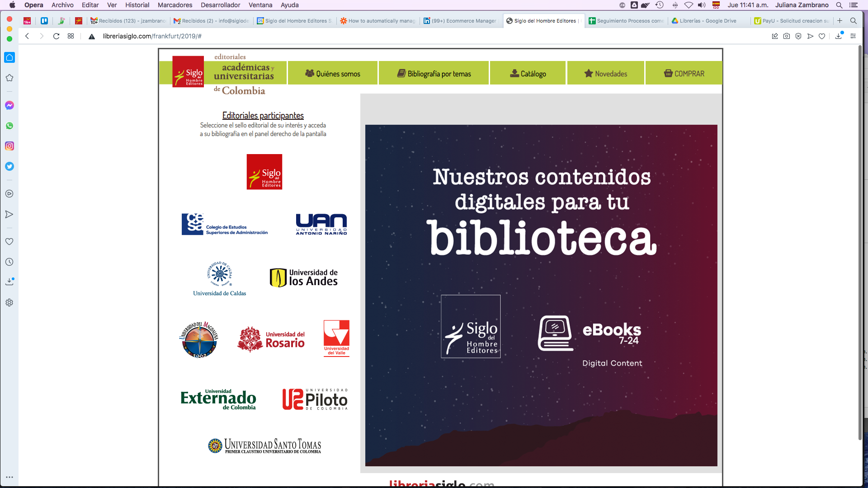The height and width of the screenshot is (488, 868).
Task: Click the not-secure warning icon in address bar
Action: coord(92,36)
